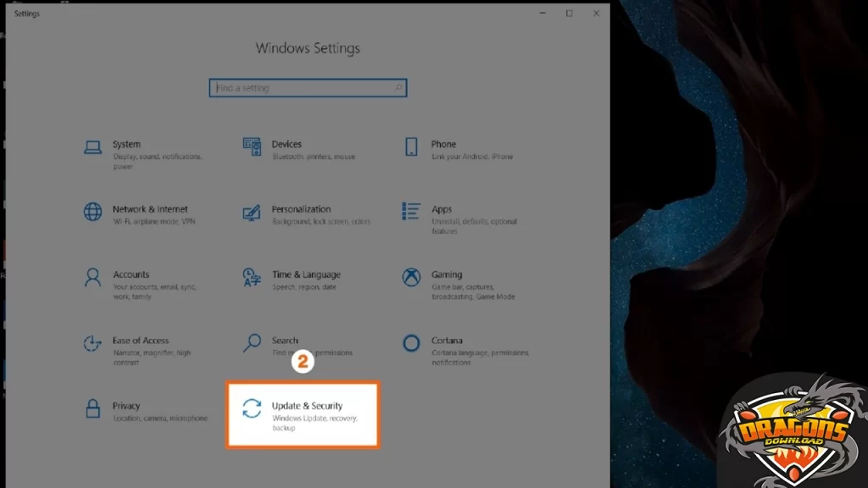This screenshot has width=868, height=488.
Task: Open the Apps list icon
Action: click(411, 210)
